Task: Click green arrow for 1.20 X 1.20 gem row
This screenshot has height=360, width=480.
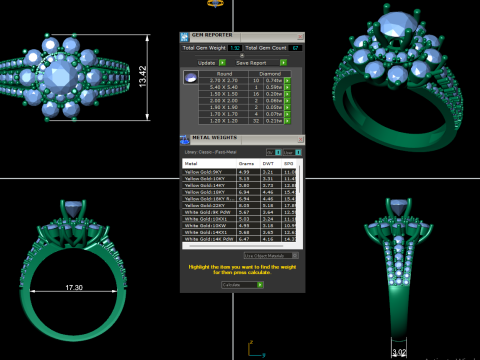Action: (x=287, y=121)
